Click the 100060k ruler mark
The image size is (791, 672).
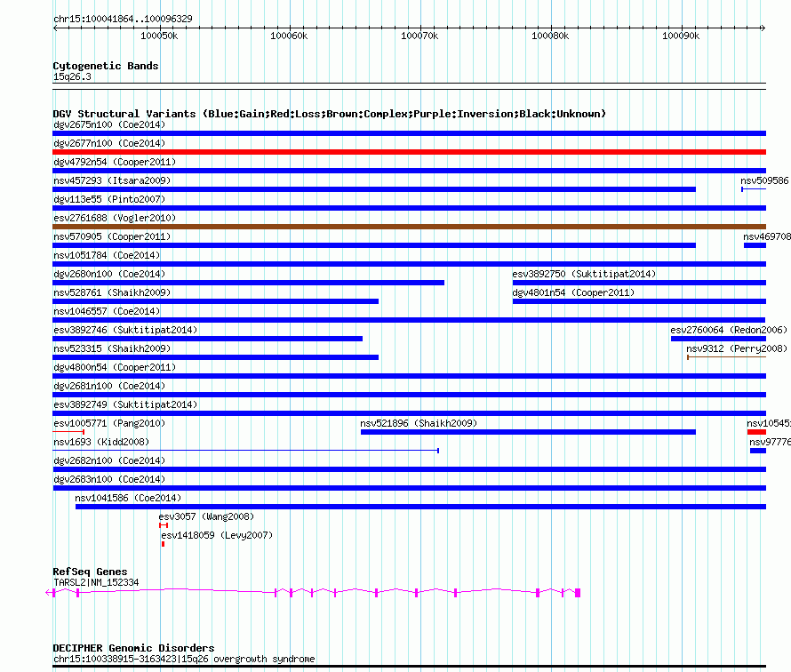[x=289, y=36]
